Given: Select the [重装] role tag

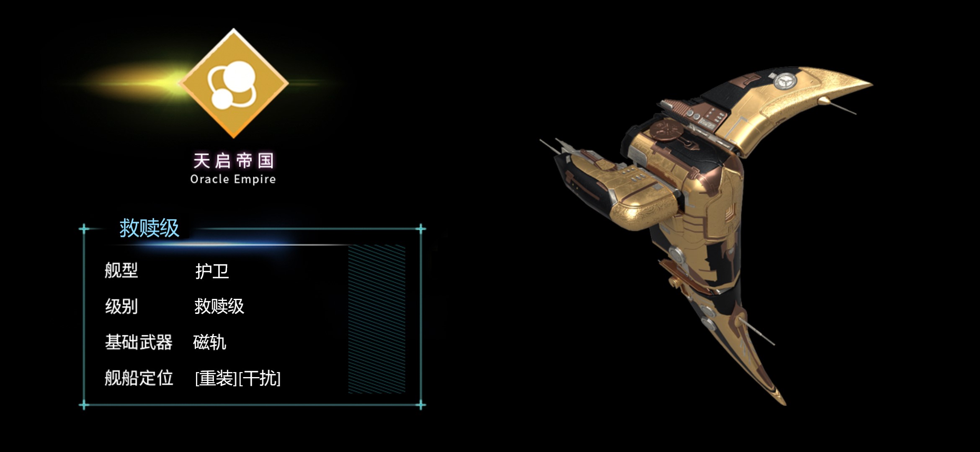Looking at the screenshot, I should point(216,378).
